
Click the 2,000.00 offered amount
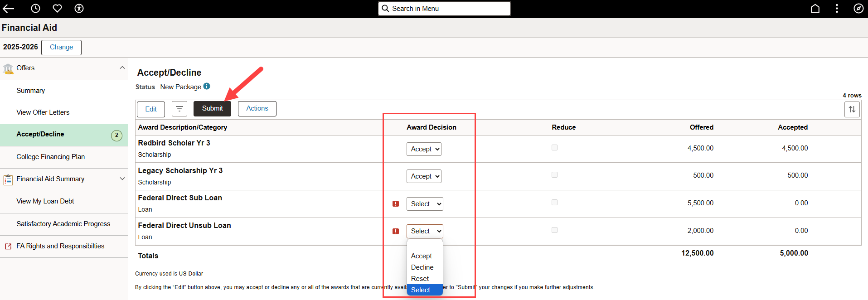point(701,231)
